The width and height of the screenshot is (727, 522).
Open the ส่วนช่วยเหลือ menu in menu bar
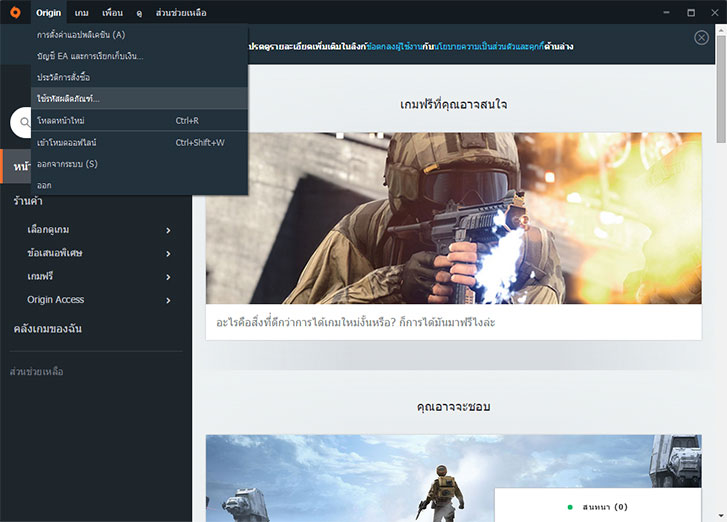pyautogui.click(x=181, y=13)
